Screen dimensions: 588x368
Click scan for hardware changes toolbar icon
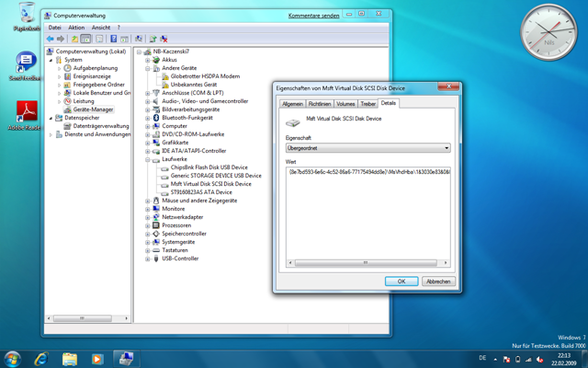(x=139, y=39)
